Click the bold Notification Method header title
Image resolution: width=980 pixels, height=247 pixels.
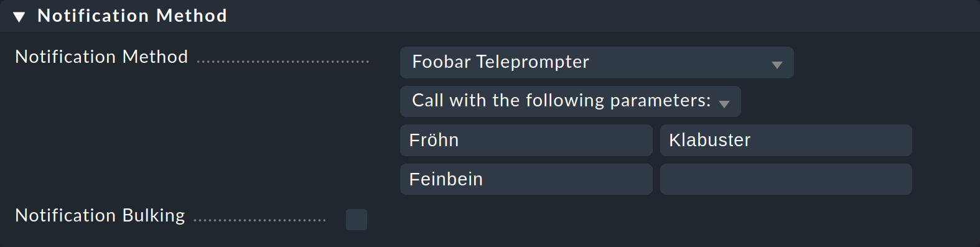(132, 16)
